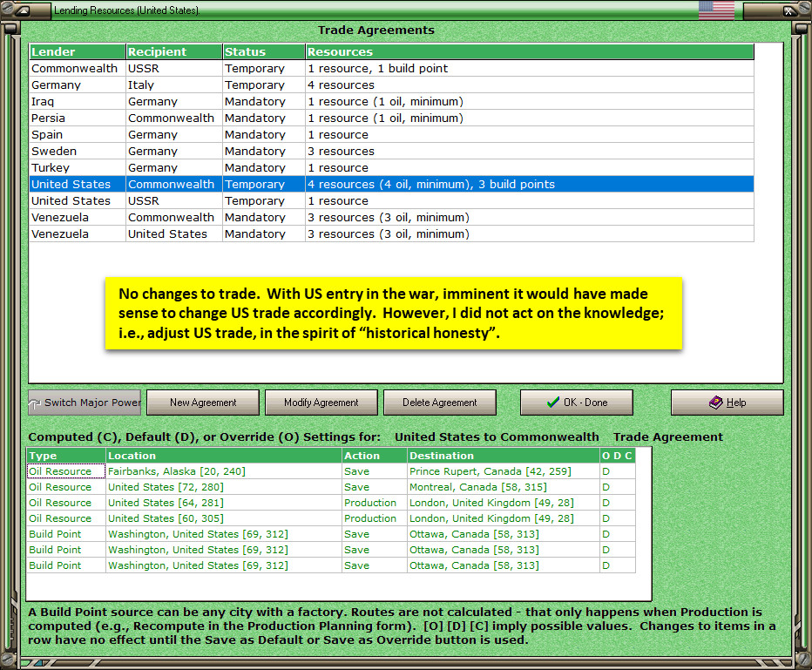
Task: Select the Commonwealth to USSR agreement row
Action: tap(391, 68)
